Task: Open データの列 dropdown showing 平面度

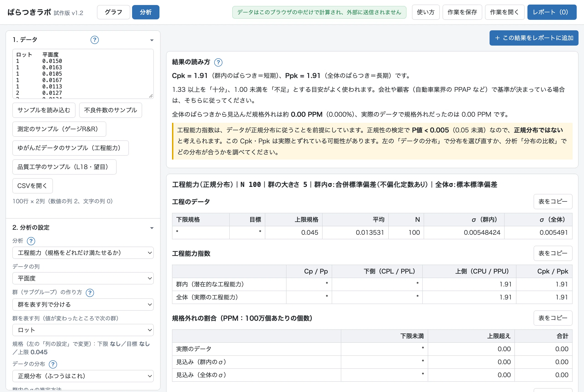Action: coord(83,278)
